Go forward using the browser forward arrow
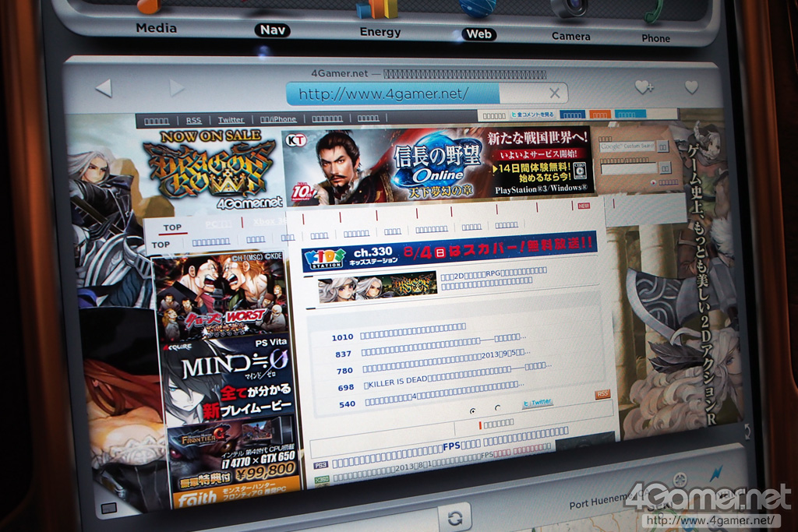Image resolution: width=798 pixels, height=532 pixels. (x=176, y=87)
